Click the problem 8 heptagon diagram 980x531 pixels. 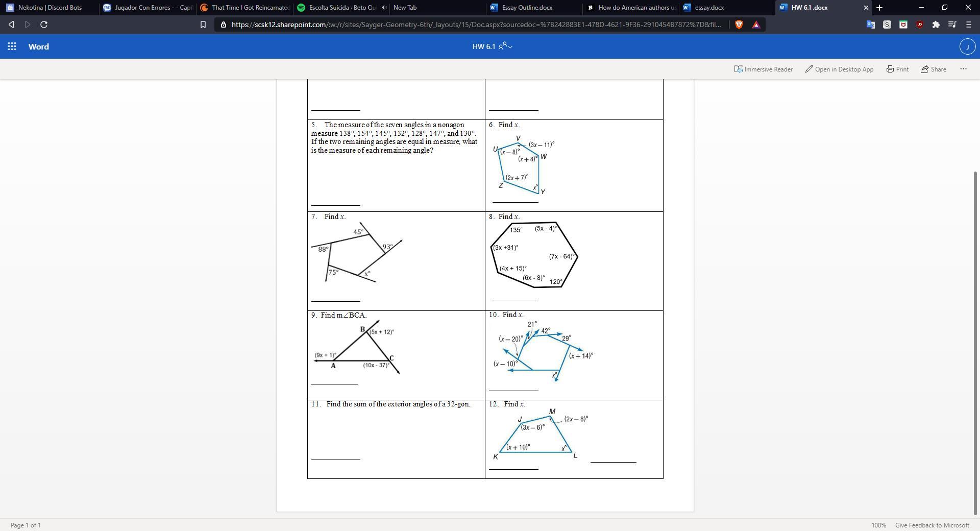pyautogui.click(x=534, y=255)
